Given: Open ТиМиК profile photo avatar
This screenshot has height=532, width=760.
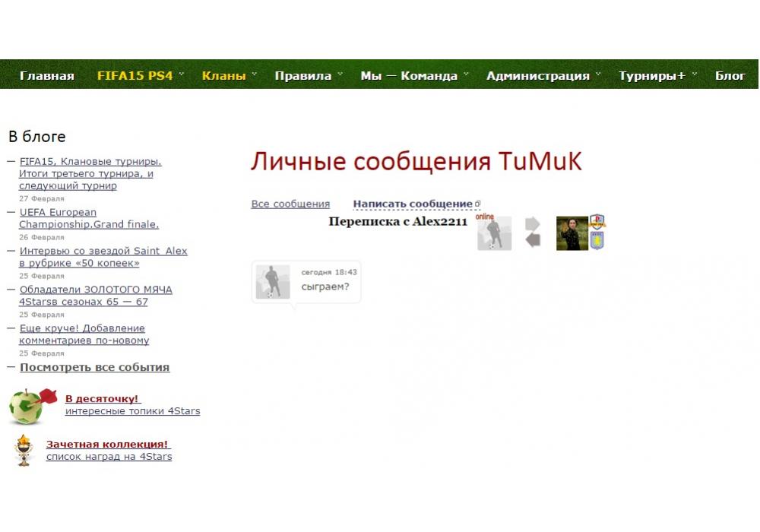Looking at the screenshot, I should pos(572,233).
